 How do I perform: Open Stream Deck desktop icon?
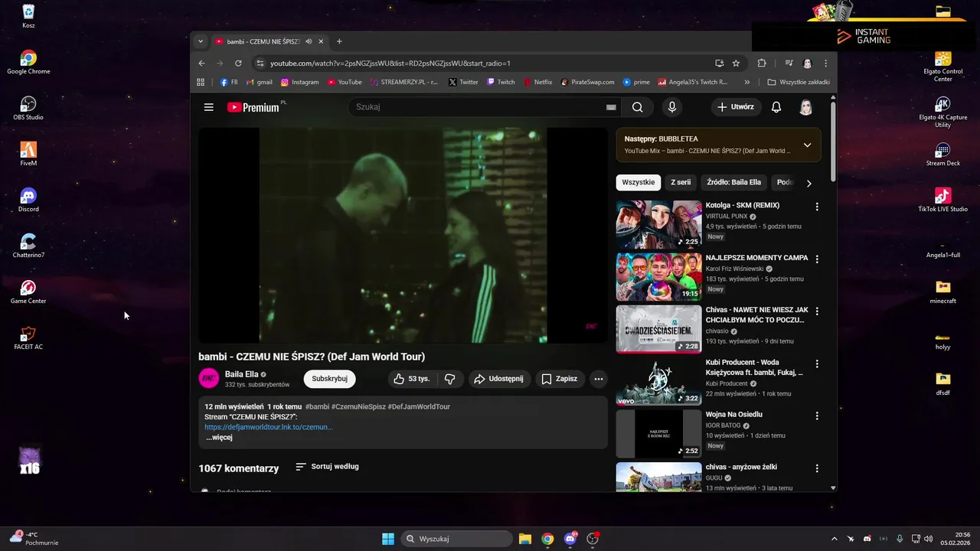(942, 154)
